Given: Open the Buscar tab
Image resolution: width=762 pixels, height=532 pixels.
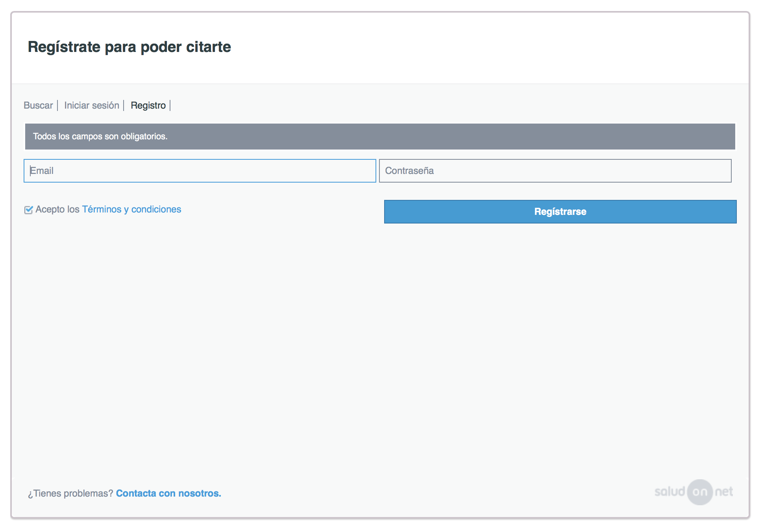Looking at the screenshot, I should [x=38, y=105].
